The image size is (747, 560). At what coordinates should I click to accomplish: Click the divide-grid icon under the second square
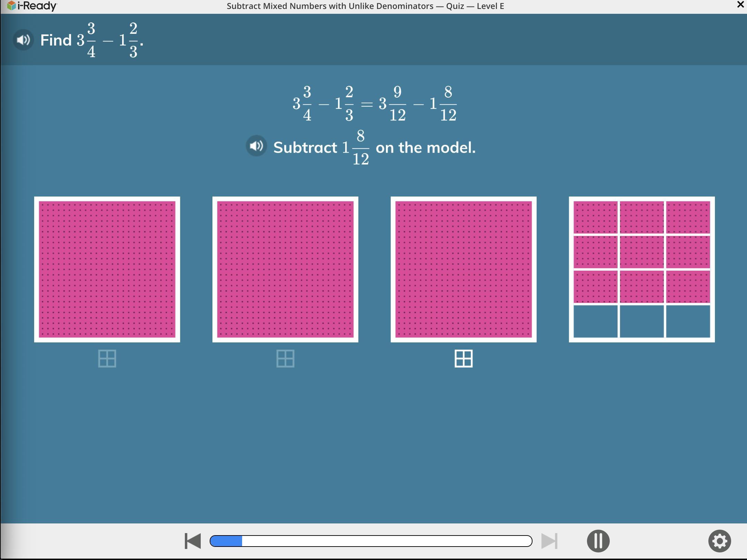pyautogui.click(x=285, y=359)
